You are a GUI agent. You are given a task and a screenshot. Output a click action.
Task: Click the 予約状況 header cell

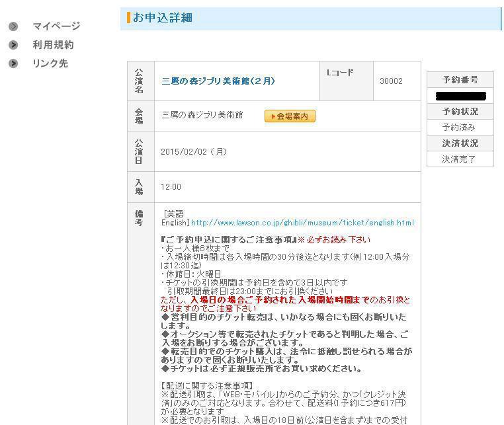460,112
